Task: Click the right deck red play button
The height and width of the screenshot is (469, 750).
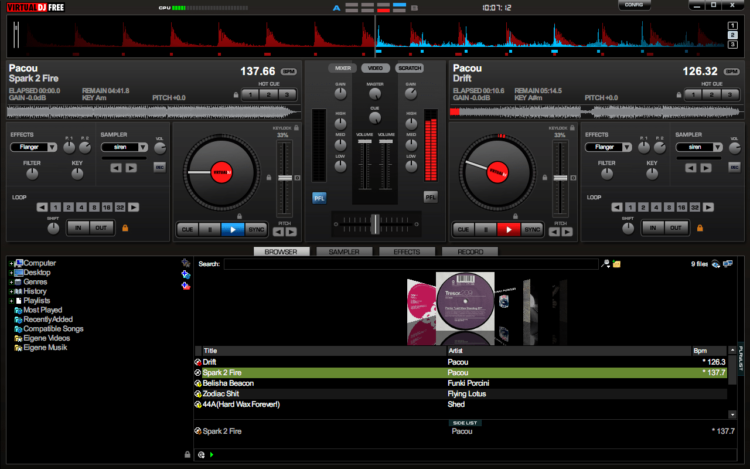Action: tap(508, 229)
